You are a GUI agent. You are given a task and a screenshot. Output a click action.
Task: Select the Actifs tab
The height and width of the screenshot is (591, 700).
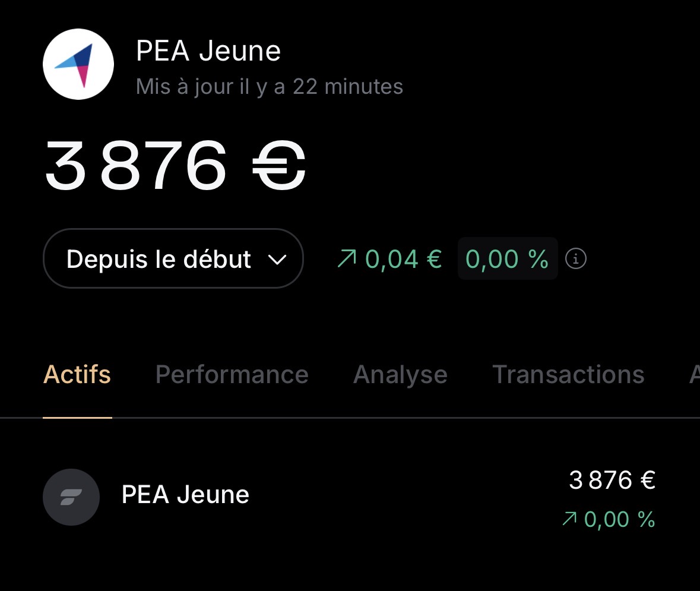pyautogui.click(x=77, y=375)
